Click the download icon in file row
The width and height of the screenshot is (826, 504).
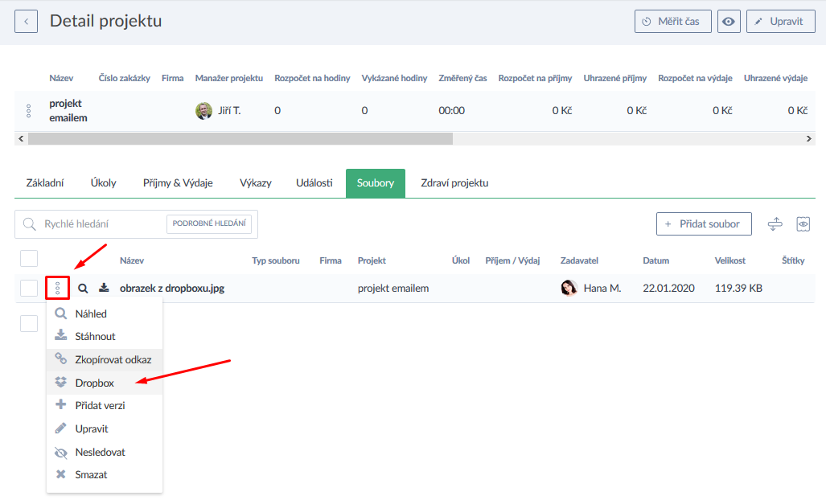pos(104,288)
